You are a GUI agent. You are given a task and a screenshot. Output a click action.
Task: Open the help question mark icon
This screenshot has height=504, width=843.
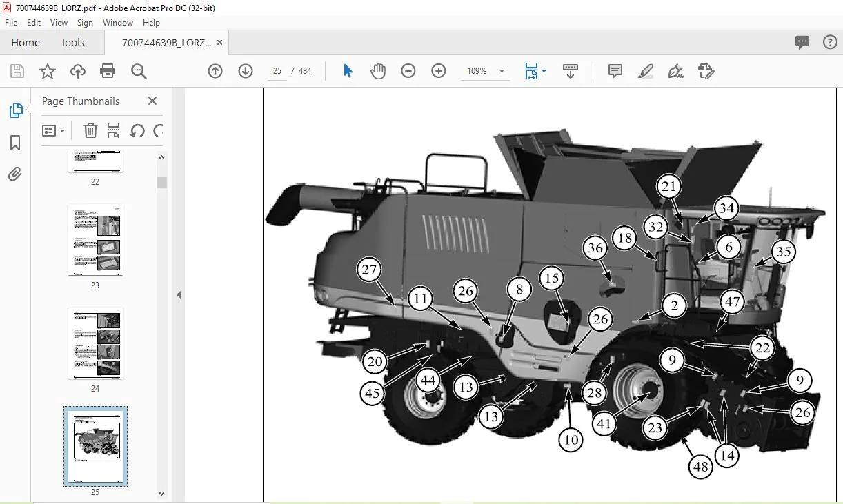point(830,42)
